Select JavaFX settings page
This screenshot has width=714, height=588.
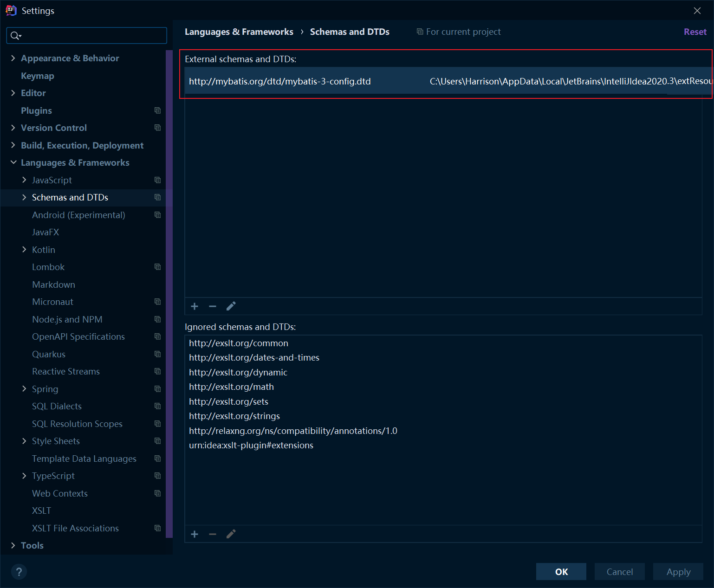(x=45, y=232)
